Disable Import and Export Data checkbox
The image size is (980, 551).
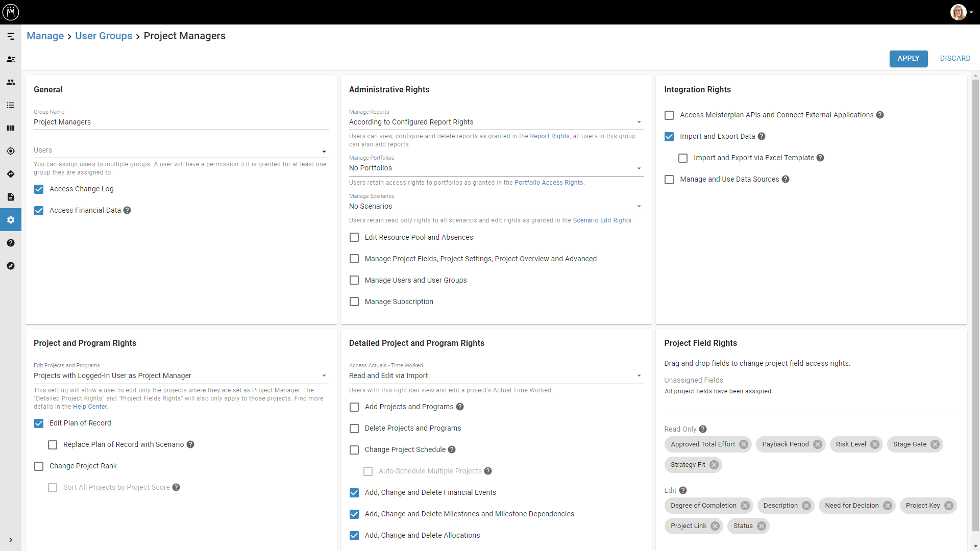click(669, 137)
